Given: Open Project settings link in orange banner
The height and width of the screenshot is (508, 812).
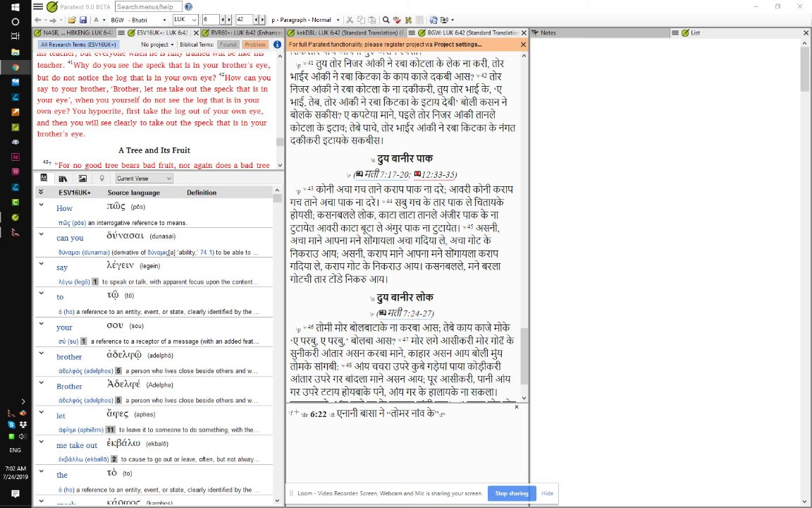Looking at the screenshot, I should [457, 44].
